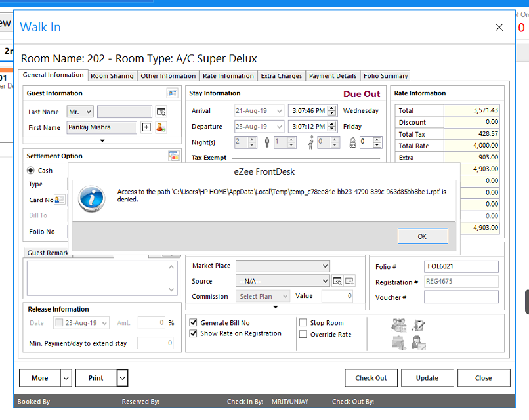Image resolution: width=529 pixels, height=420 pixels.
Task: Click the card swipe icon beside Card No
Action: tap(60, 199)
